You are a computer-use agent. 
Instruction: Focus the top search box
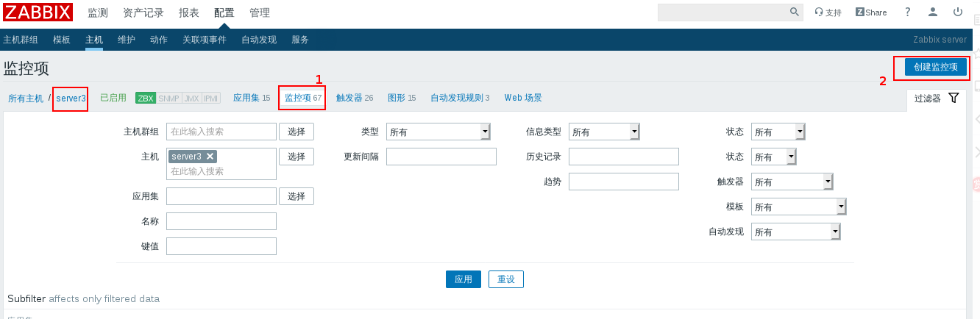[x=723, y=12]
